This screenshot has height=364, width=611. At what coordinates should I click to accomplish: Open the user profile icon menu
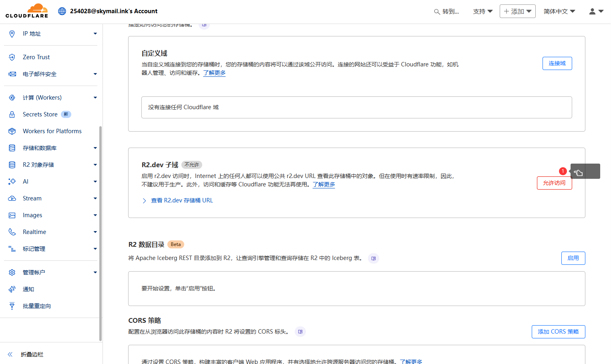[x=596, y=12]
